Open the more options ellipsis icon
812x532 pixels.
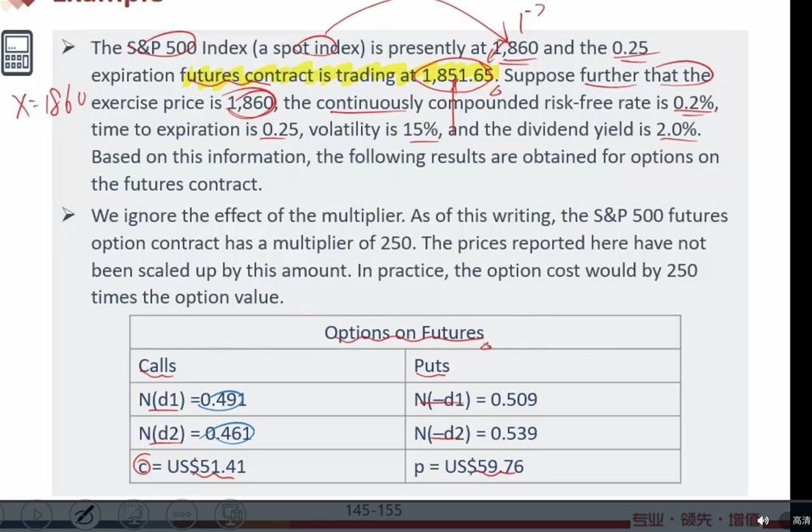(182, 515)
